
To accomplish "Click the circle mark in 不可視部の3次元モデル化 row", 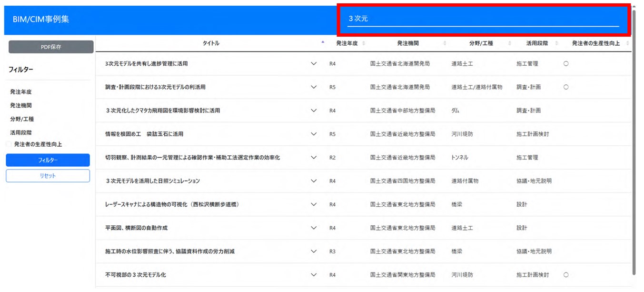I will point(566,275).
